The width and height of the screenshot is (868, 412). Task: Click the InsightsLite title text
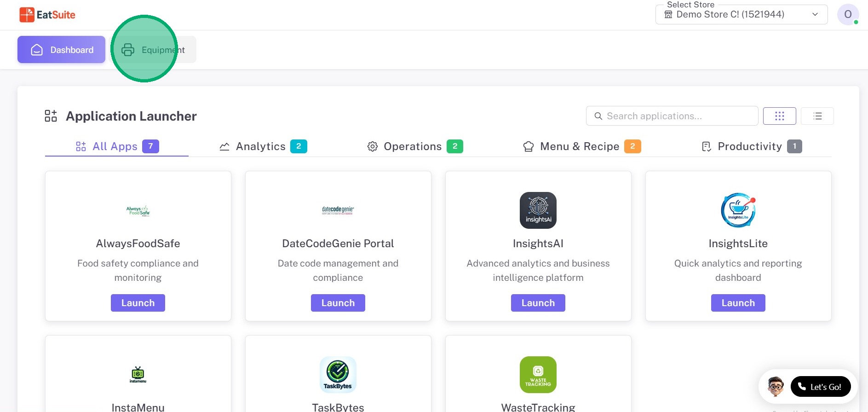[738, 244]
